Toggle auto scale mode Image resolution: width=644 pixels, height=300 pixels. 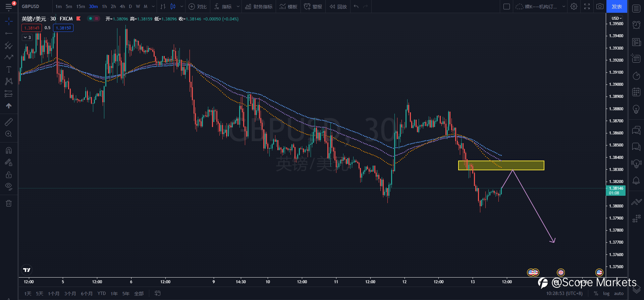[619, 294]
